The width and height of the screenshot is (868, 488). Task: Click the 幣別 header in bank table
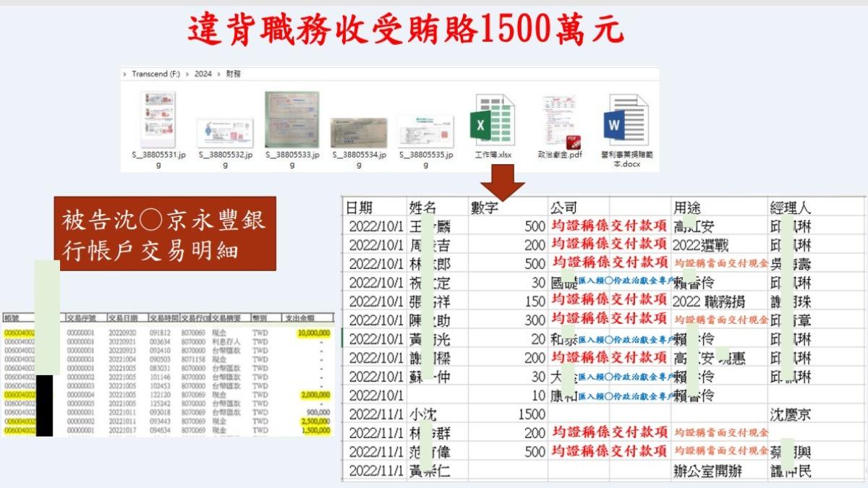click(x=260, y=317)
